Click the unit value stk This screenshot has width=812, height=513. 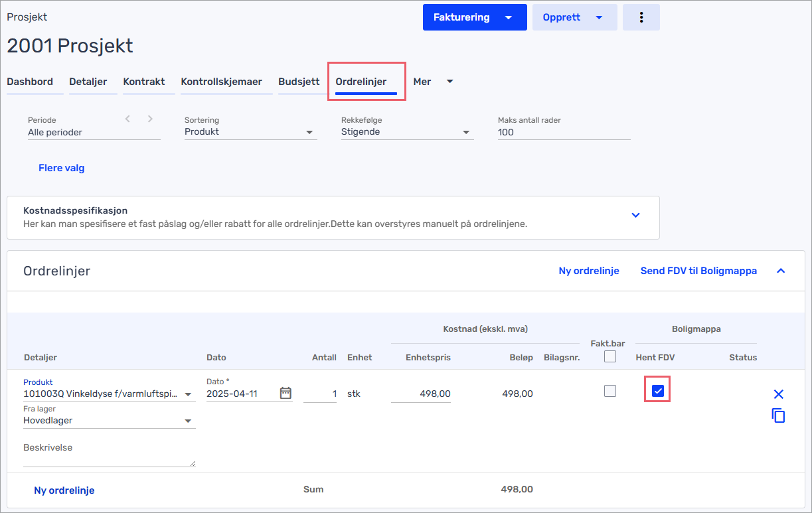[x=354, y=394]
